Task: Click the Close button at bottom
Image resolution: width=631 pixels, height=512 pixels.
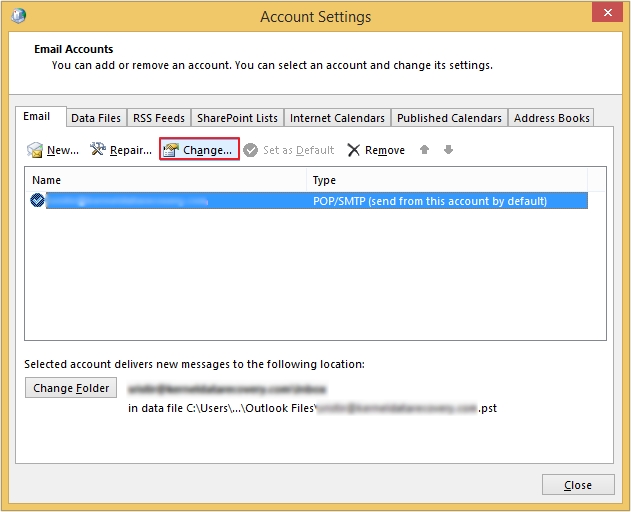Action: click(x=578, y=485)
